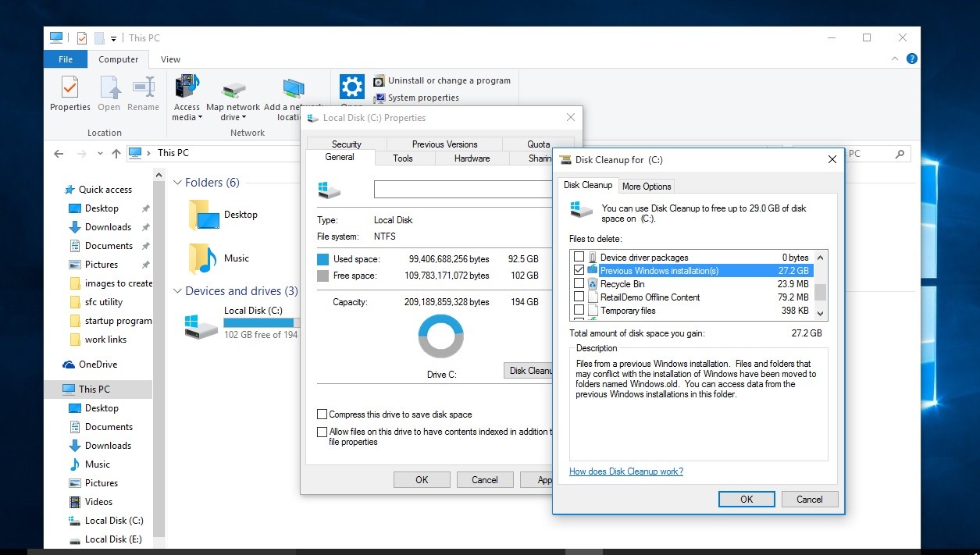This screenshot has width=980, height=555.
Task: Open the Security properties tab
Action: pyautogui.click(x=347, y=144)
